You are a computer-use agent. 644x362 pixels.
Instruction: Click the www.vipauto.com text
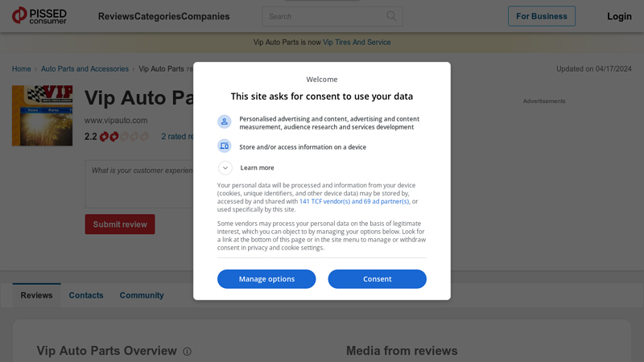pos(116,121)
